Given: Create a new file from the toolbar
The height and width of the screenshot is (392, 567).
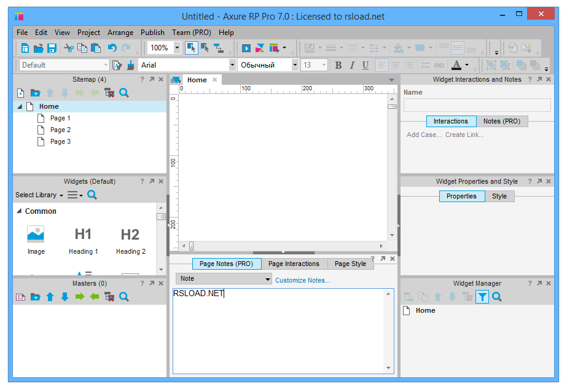Looking at the screenshot, I should click(25, 48).
